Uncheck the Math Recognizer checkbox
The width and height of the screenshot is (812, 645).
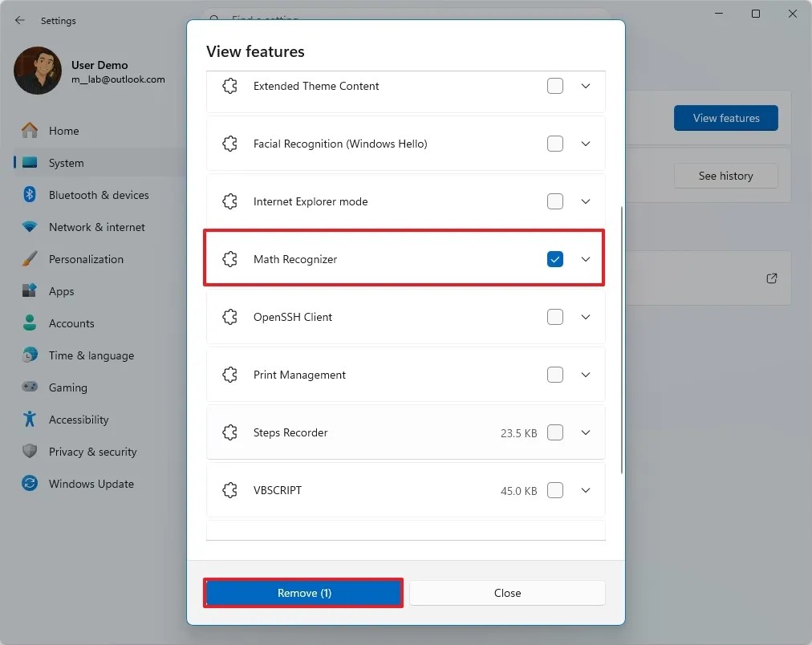pos(554,259)
